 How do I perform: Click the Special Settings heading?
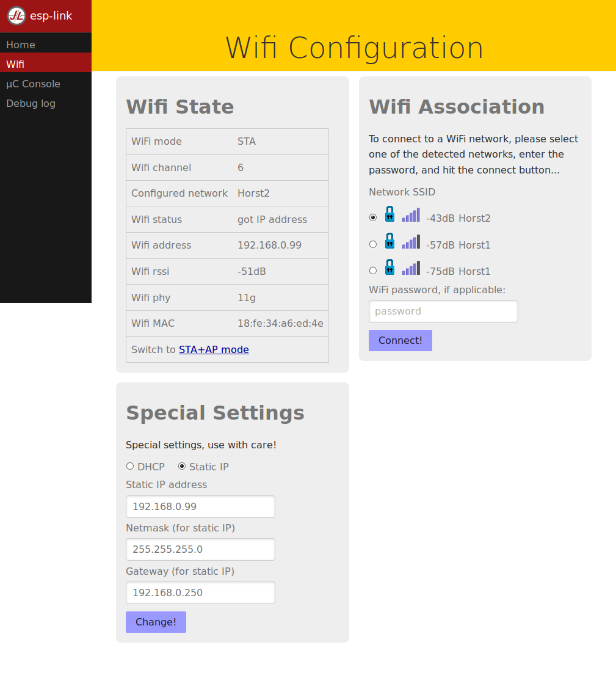point(216,412)
